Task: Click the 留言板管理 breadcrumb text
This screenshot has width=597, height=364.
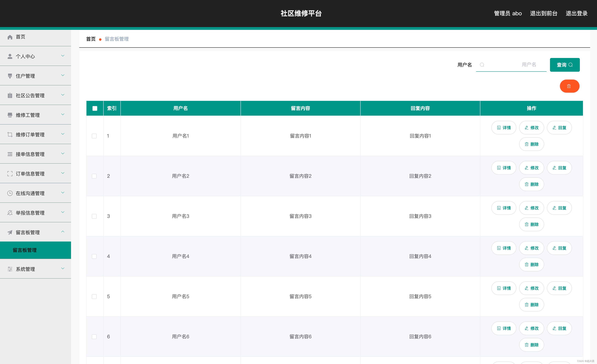Action: pyautogui.click(x=116, y=39)
